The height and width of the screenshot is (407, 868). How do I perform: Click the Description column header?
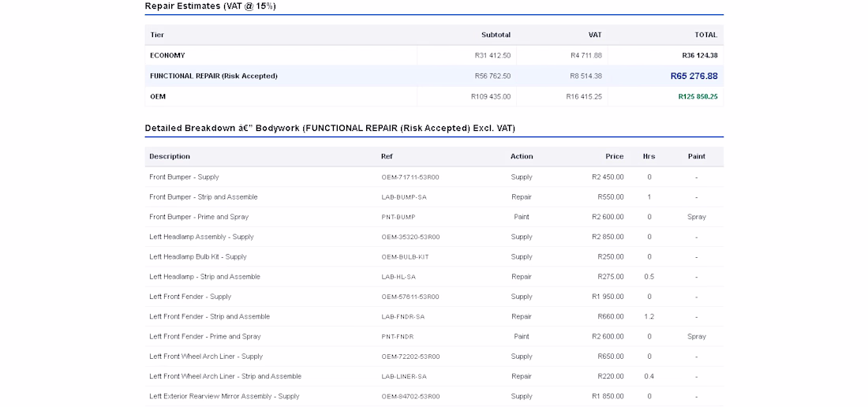coord(170,156)
